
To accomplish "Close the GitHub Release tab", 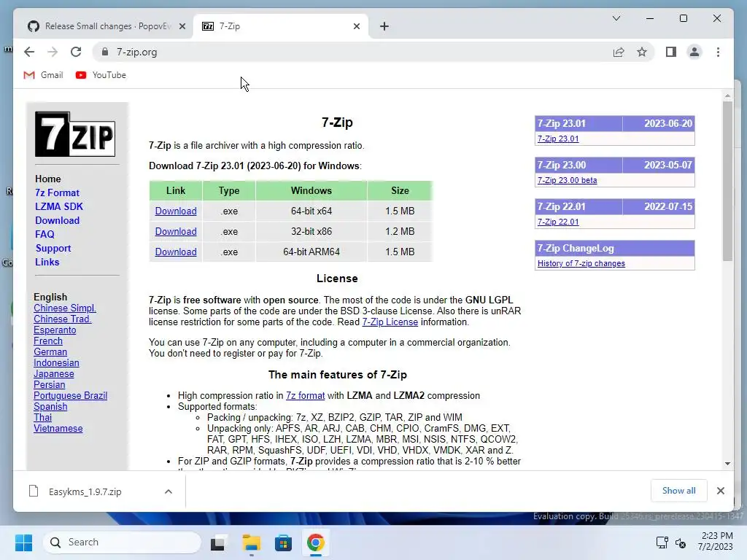I will (182, 26).
